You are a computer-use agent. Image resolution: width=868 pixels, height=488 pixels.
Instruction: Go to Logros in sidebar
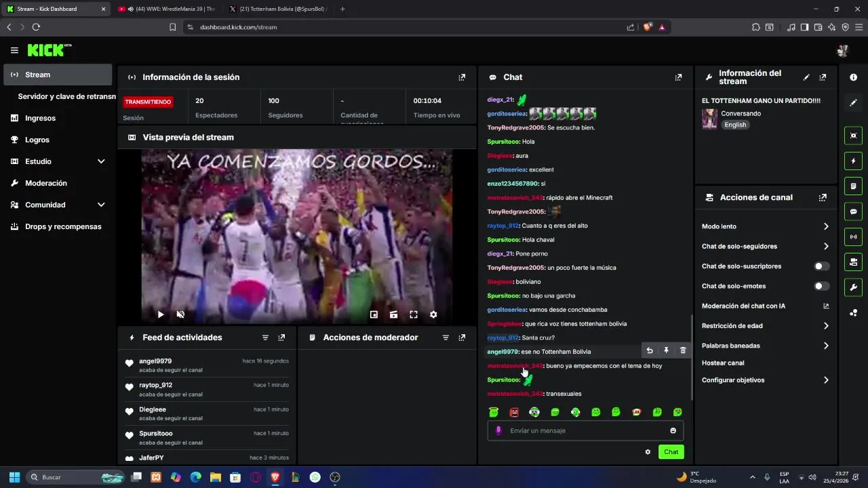tap(58, 140)
